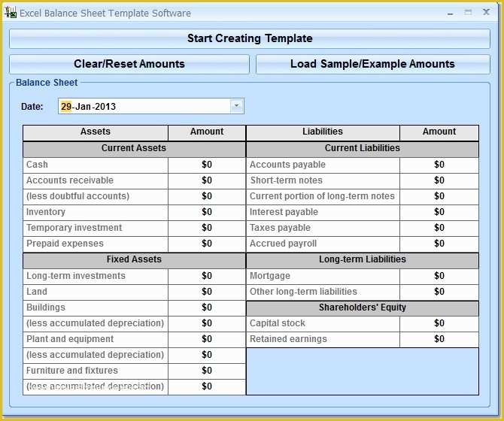Click the Furniture and fixtures label
Viewport: 504px width, 421px height.
pos(72,371)
